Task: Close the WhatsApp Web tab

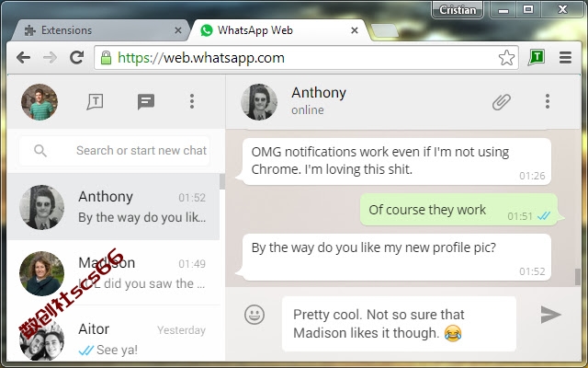Action: (x=355, y=30)
